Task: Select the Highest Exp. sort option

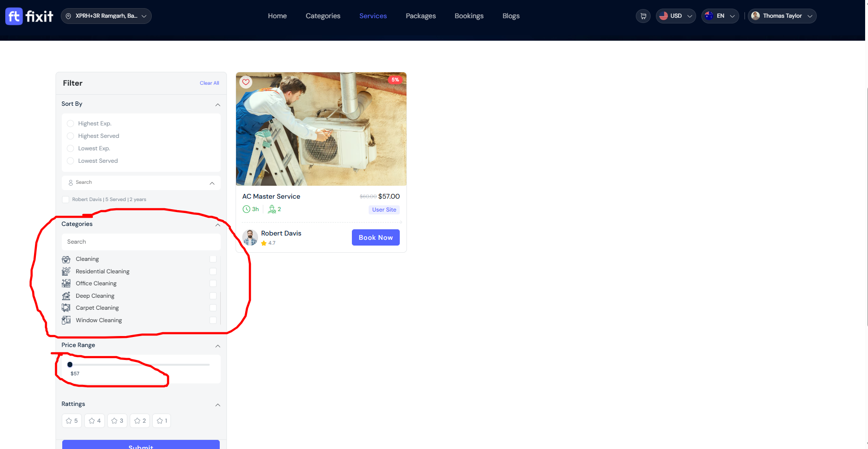Action: click(70, 123)
